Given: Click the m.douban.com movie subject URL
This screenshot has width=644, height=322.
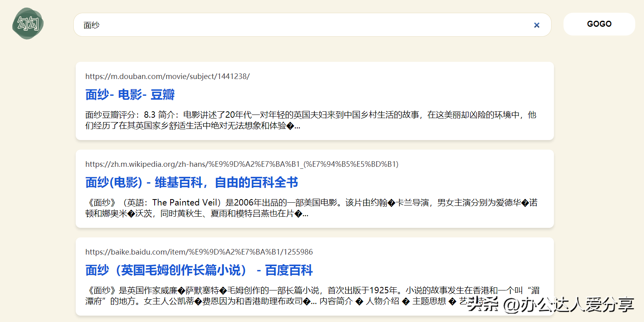Looking at the screenshot, I should 167,76.
